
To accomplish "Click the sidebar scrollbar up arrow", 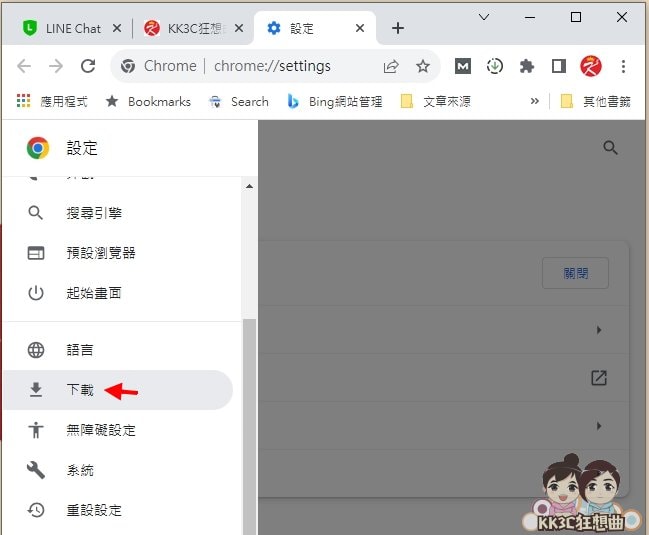I will coord(249,186).
